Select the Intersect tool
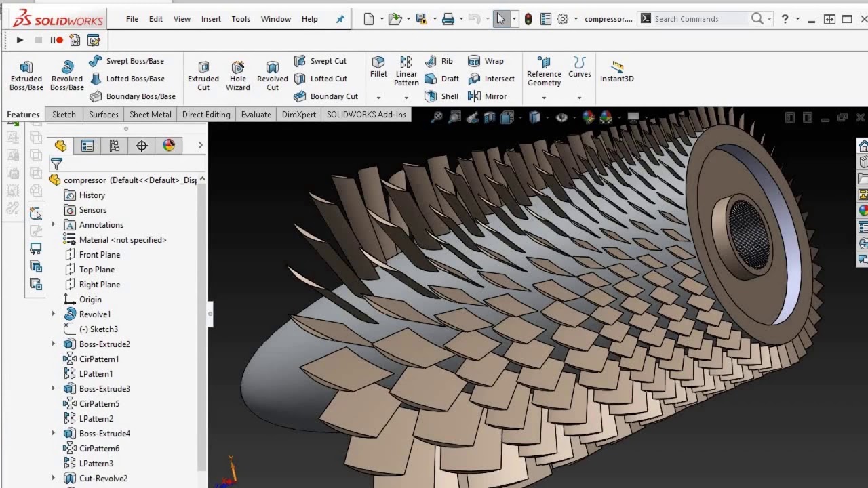868x488 pixels. click(491, 79)
